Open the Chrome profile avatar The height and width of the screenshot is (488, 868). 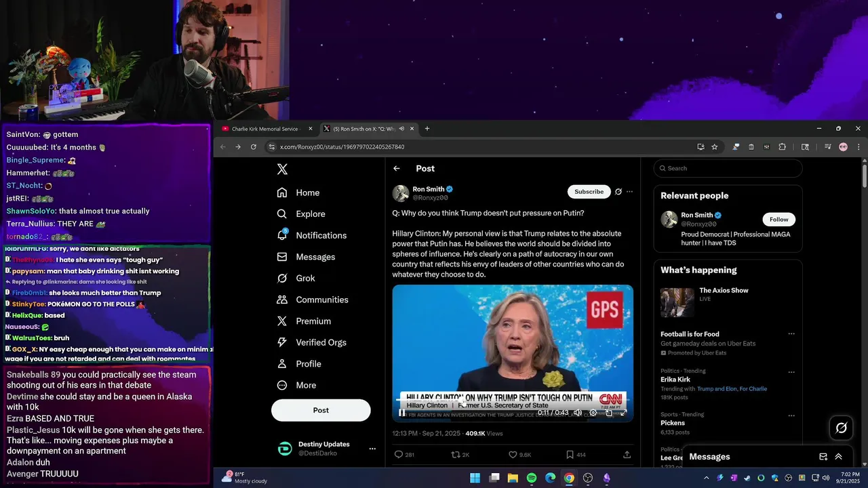(x=843, y=147)
